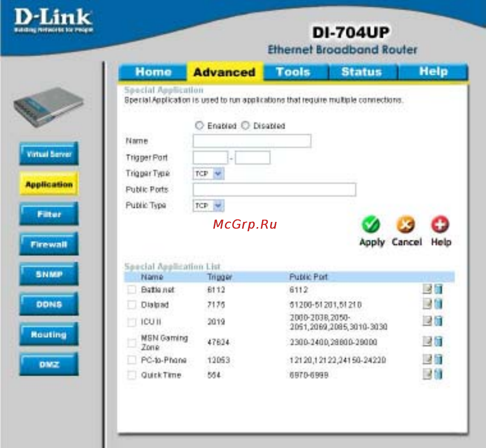The height and width of the screenshot is (448, 486).
Task: Open the Public Type dropdown
Action: (x=208, y=205)
